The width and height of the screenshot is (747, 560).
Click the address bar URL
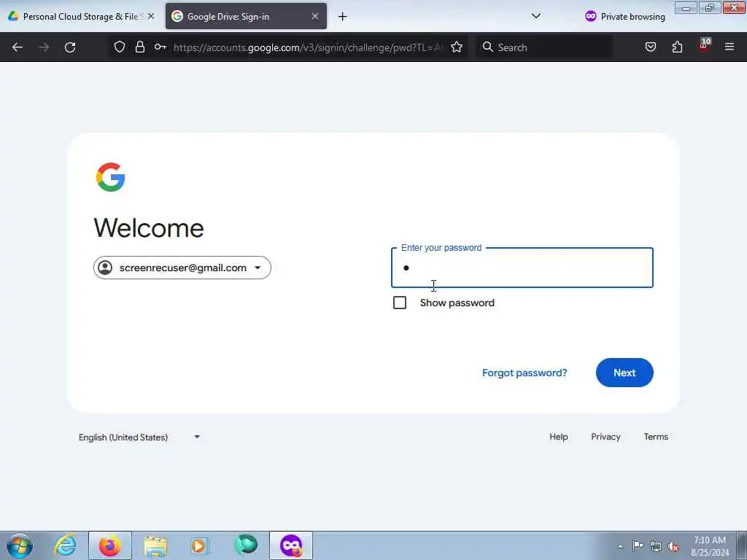click(x=308, y=47)
